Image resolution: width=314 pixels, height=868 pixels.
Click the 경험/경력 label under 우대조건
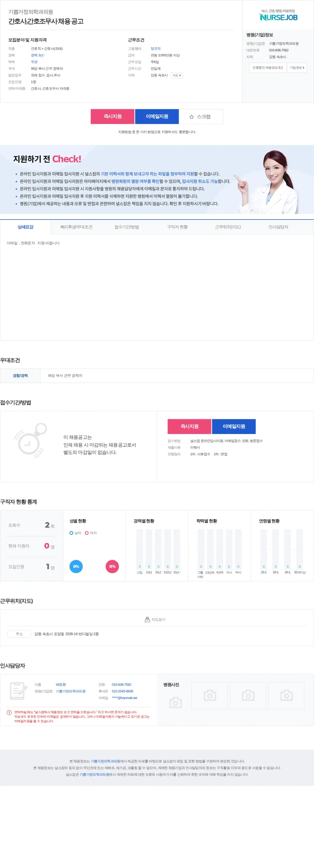point(20,375)
